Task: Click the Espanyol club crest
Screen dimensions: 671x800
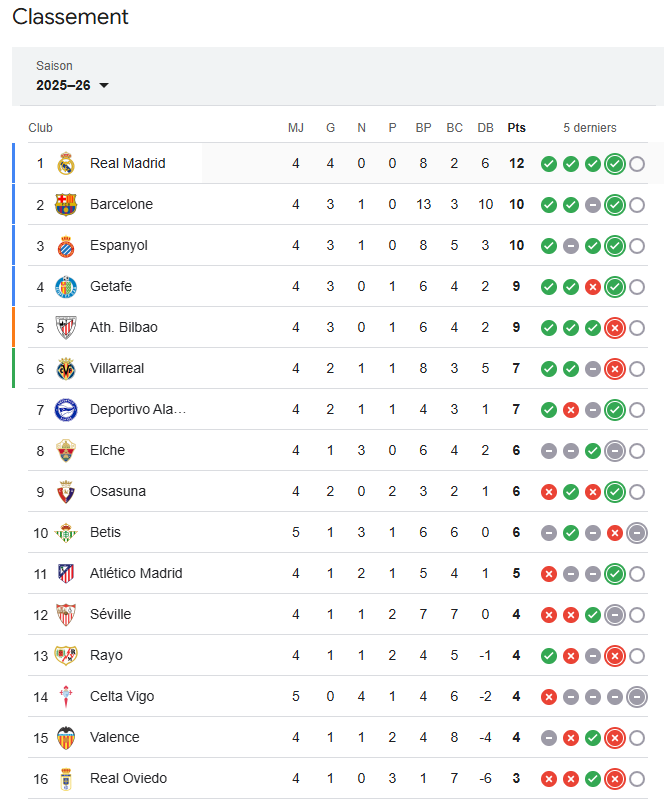Action: click(x=66, y=245)
